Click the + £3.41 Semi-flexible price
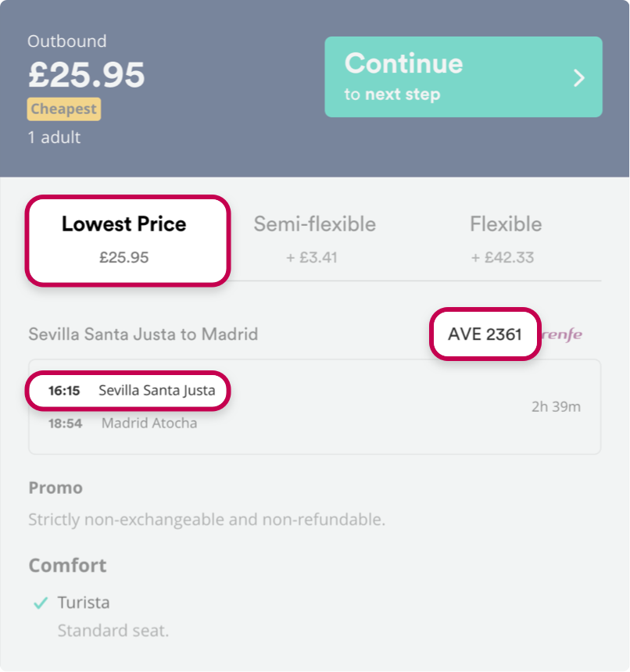Screen dimensions: 630x672 [312, 258]
